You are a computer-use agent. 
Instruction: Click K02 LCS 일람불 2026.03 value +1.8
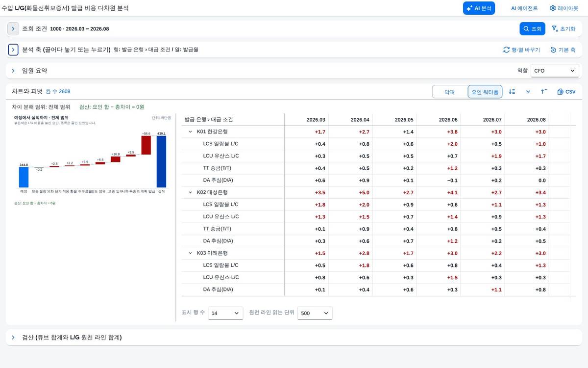(x=319, y=205)
